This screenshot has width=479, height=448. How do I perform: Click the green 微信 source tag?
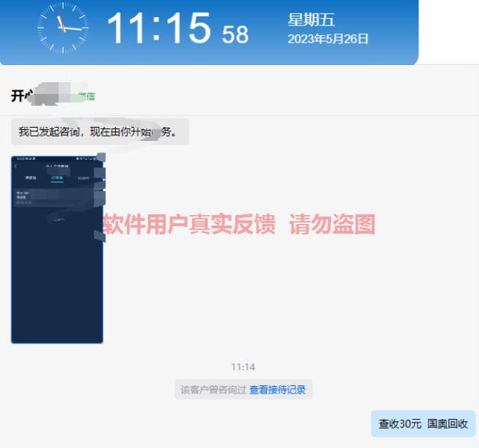[x=86, y=96]
